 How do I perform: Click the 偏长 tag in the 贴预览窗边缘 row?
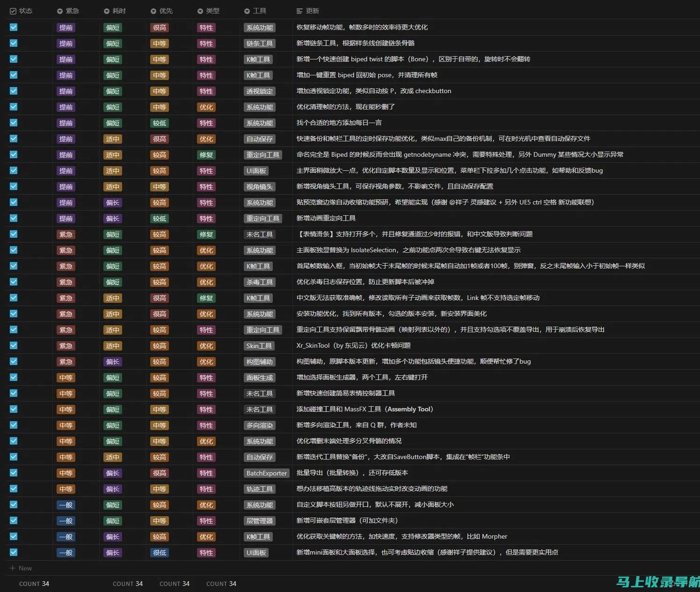[113, 203]
